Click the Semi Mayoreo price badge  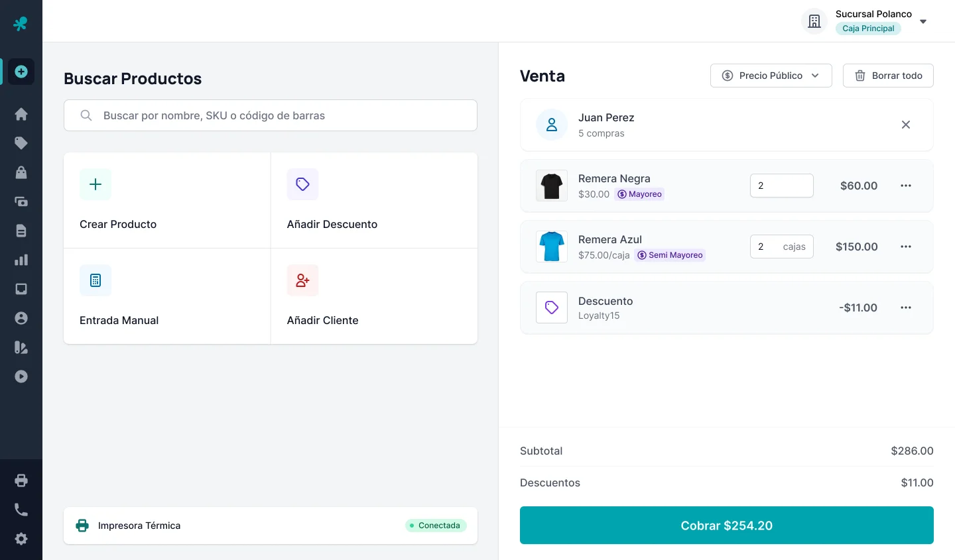pyautogui.click(x=670, y=255)
